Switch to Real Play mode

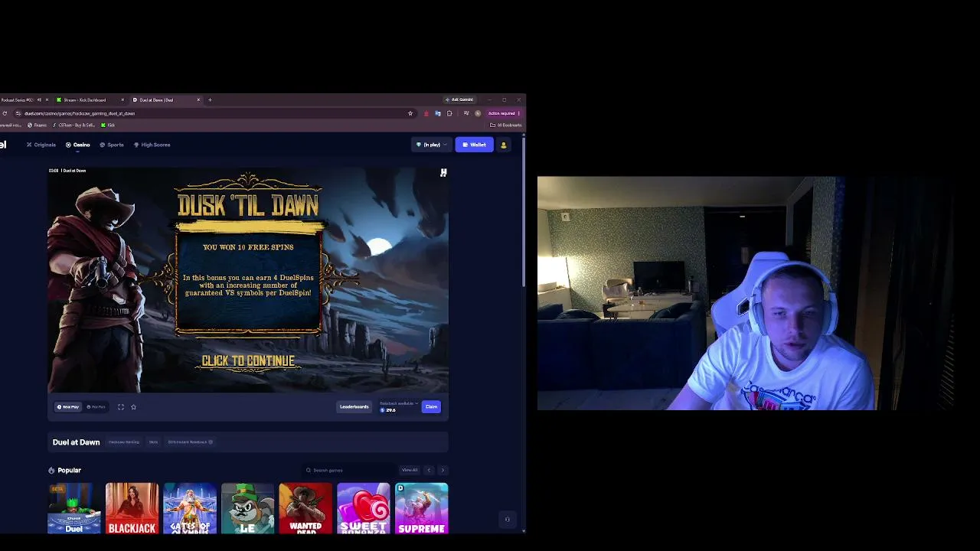[x=68, y=407]
